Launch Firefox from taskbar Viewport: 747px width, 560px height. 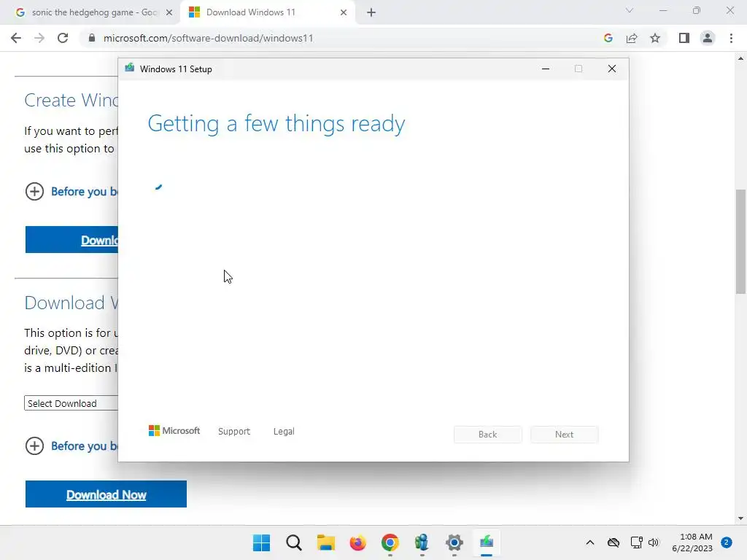357,542
